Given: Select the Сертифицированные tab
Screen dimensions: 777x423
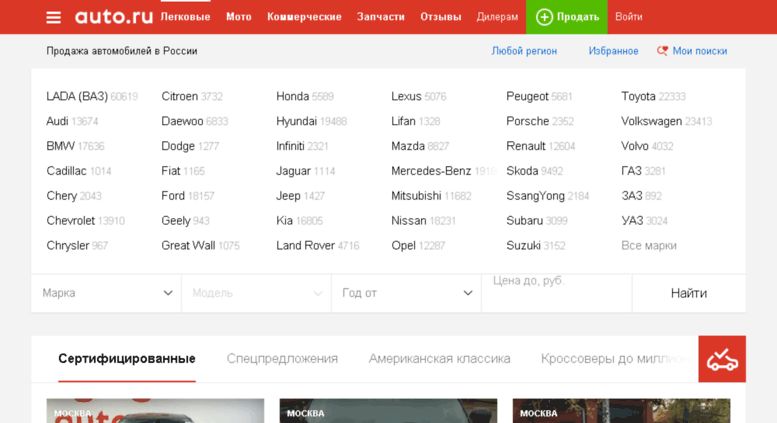Looking at the screenshot, I should point(127,359).
